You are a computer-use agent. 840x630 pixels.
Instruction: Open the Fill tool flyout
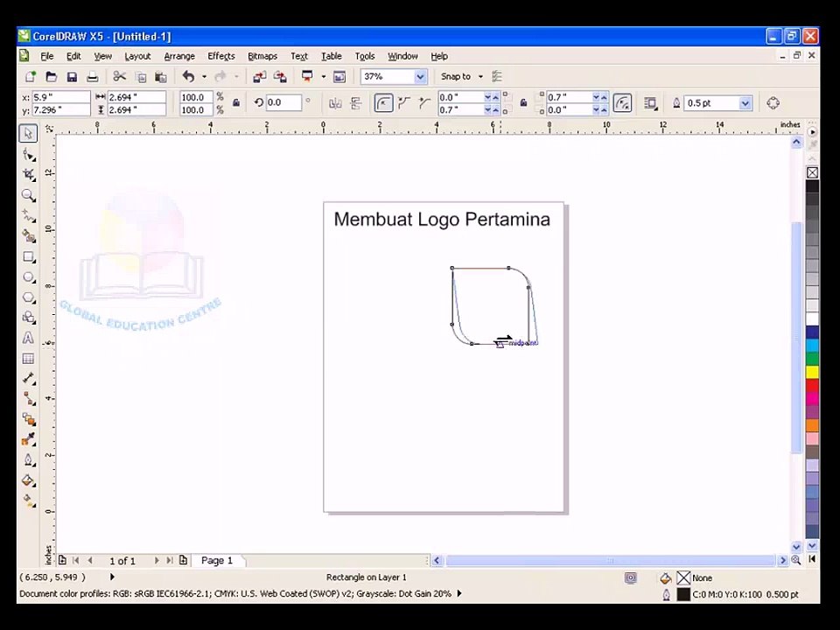click(28, 480)
